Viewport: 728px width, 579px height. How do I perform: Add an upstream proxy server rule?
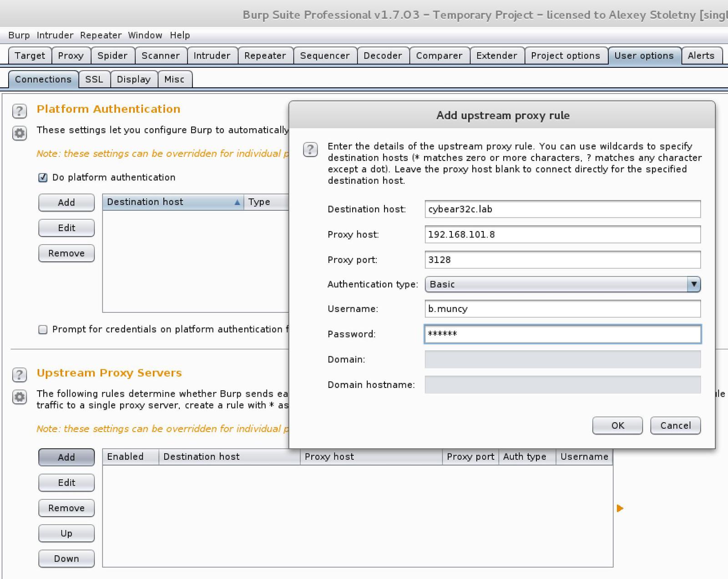(x=66, y=457)
